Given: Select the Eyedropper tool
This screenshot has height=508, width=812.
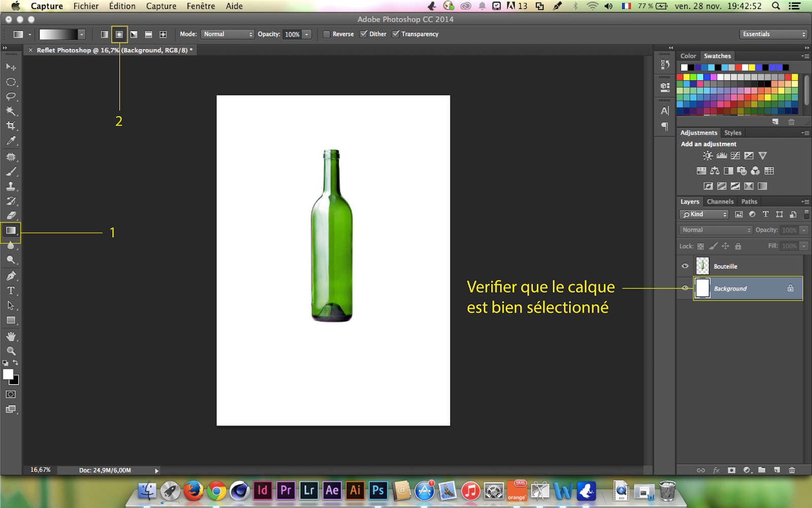Looking at the screenshot, I should click(x=11, y=141).
